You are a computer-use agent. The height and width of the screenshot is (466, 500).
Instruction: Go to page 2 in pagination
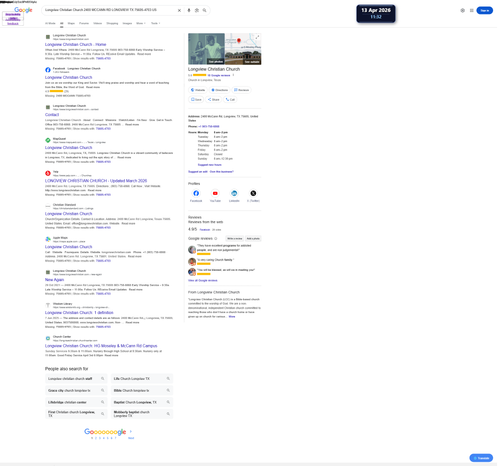pos(96,438)
